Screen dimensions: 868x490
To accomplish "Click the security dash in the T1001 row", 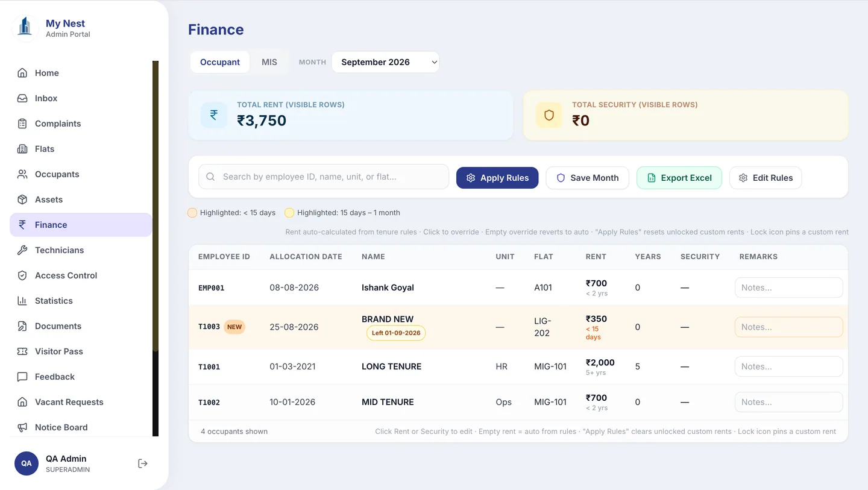I will (685, 366).
